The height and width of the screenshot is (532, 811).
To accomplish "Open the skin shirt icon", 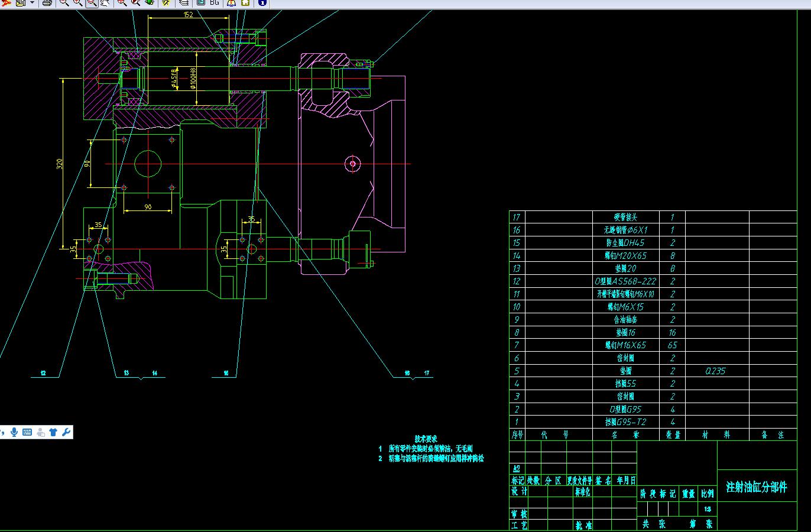I will (x=53, y=432).
